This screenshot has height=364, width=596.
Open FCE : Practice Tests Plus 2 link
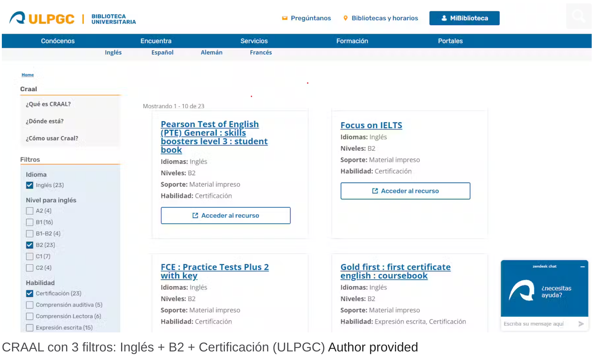click(x=215, y=271)
